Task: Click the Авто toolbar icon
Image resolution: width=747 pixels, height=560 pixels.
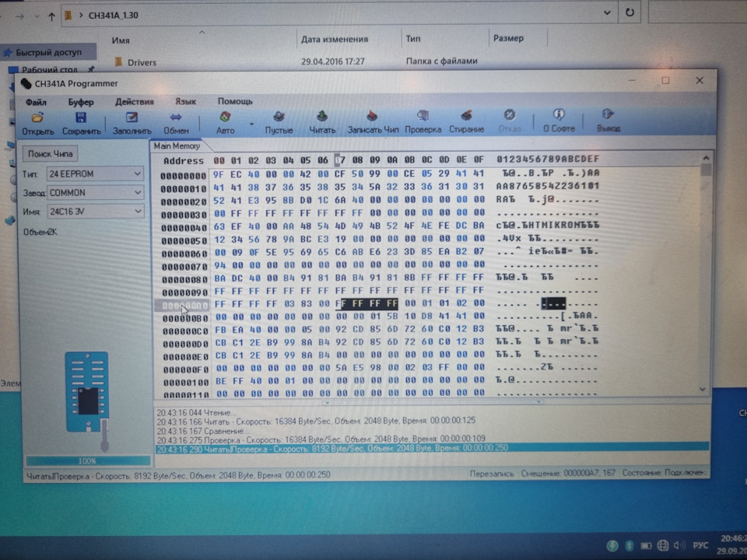Action: coord(226,117)
